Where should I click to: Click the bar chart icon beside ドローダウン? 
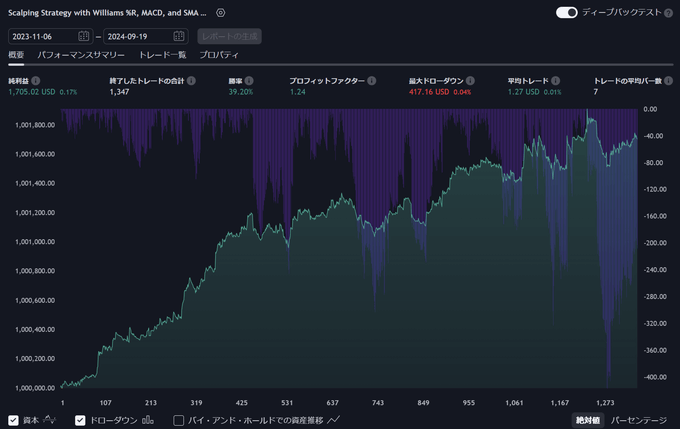pos(148,420)
